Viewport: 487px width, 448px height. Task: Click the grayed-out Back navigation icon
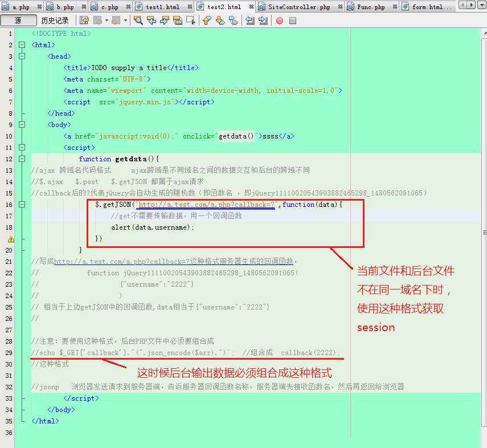[98, 21]
